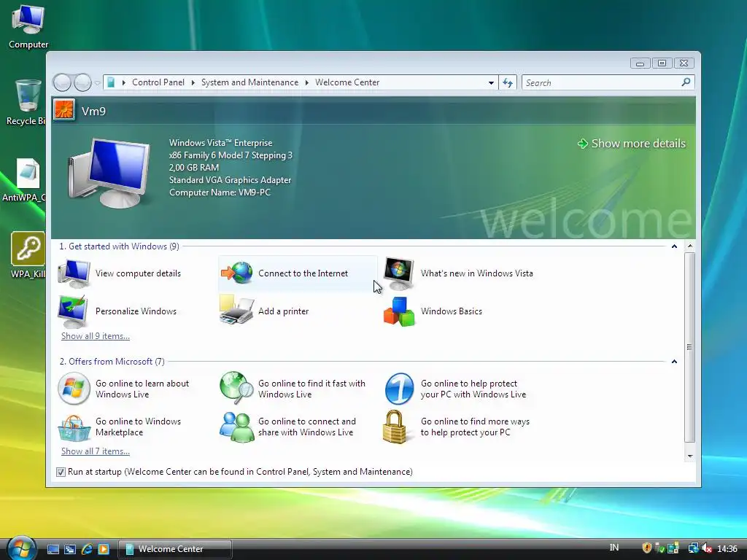Image resolution: width=747 pixels, height=560 pixels.
Task: Open the Windows Start orb
Action: click(x=21, y=548)
